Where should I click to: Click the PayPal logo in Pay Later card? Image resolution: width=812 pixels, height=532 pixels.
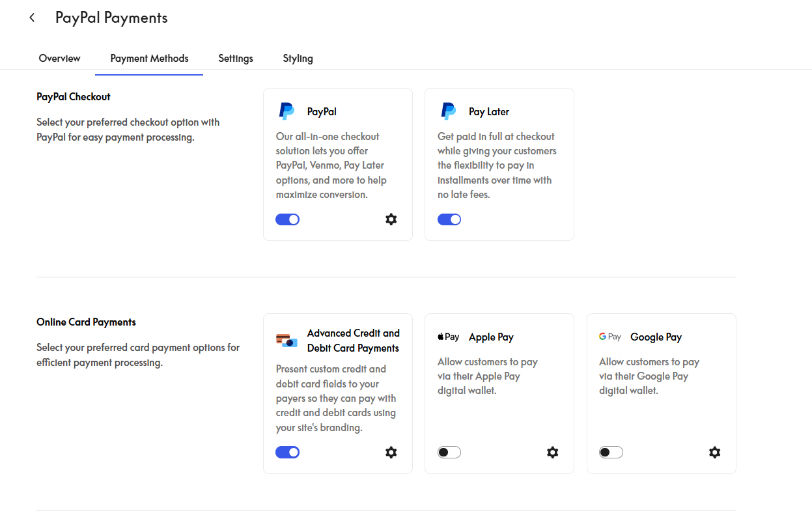point(448,111)
